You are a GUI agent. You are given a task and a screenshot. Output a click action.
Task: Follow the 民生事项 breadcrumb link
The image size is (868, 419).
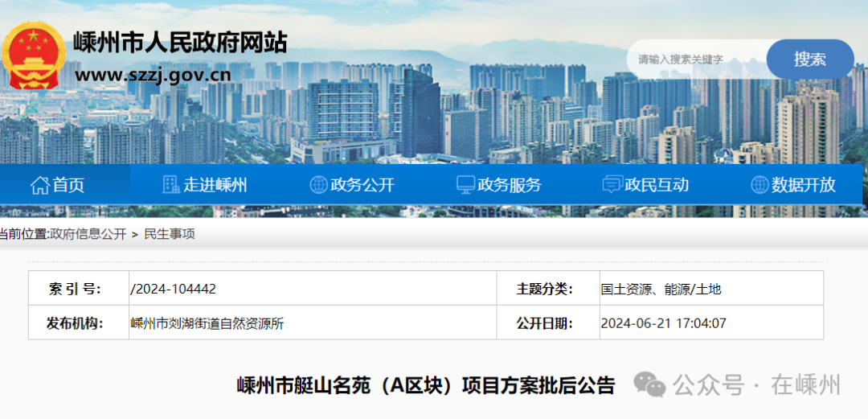tap(170, 234)
